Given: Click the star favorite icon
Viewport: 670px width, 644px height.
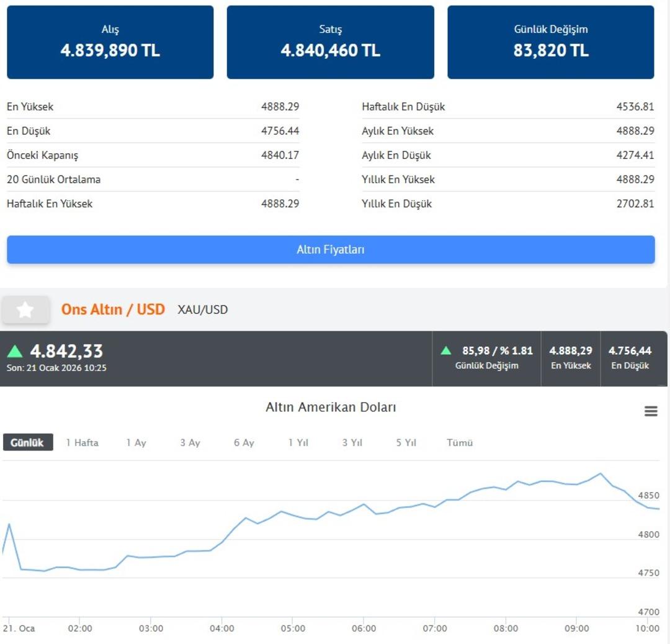Looking at the screenshot, I should coord(25,310).
